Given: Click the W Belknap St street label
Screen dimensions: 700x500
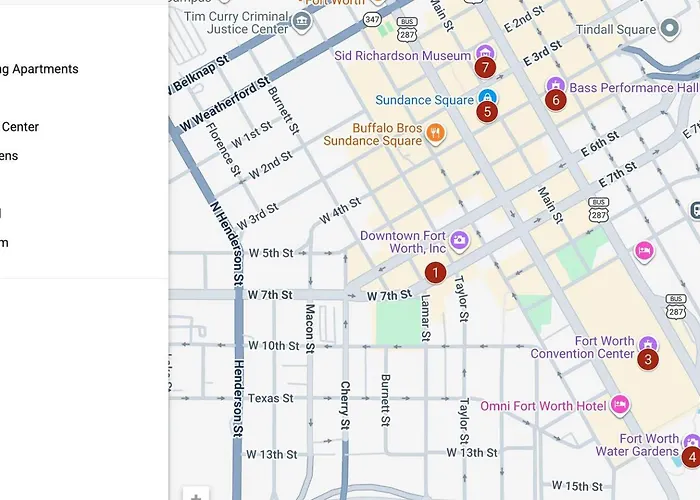Looking at the screenshot, I should (x=198, y=75).
